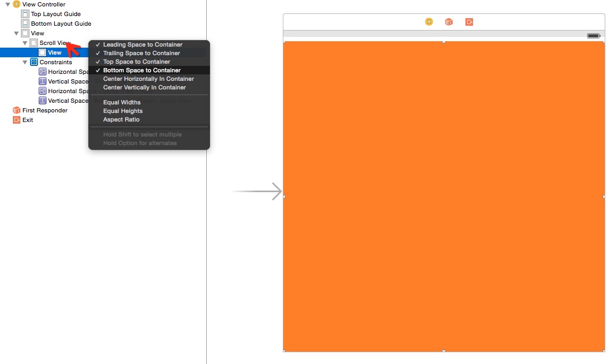Click the Exit icon in the canvas dock

point(469,22)
